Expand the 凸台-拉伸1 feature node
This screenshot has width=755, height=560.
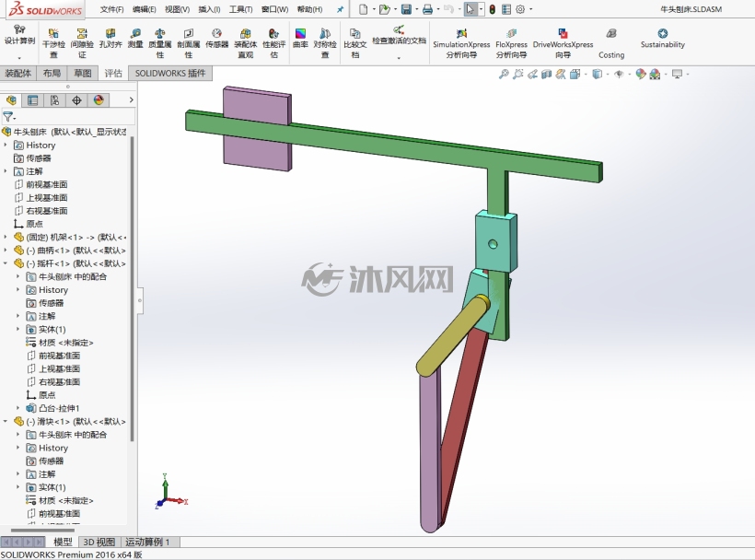[17, 408]
